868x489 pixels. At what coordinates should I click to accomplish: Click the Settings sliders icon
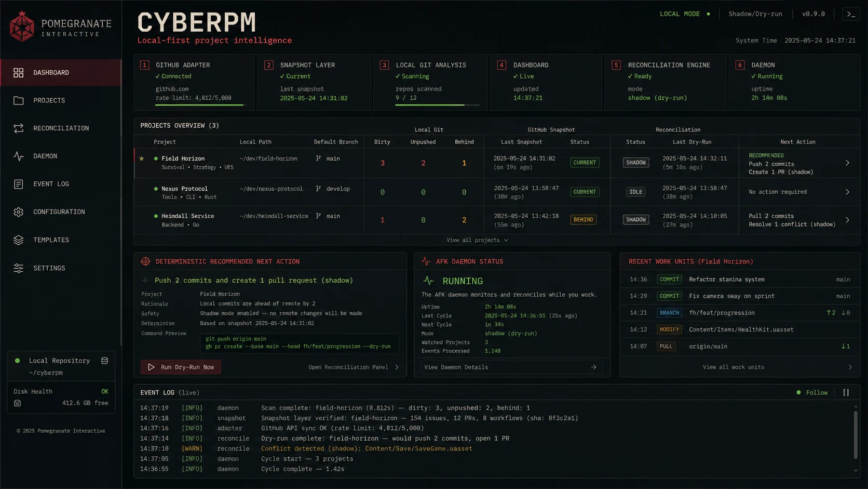pyautogui.click(x=19, y=268)
